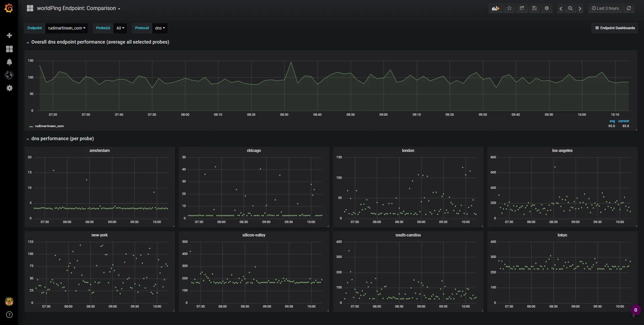
Task: Refresh the dashboard
Action: coord(629,8)
